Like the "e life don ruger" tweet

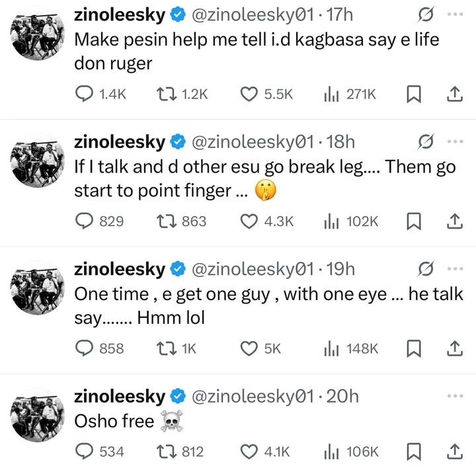pos(249,95)
